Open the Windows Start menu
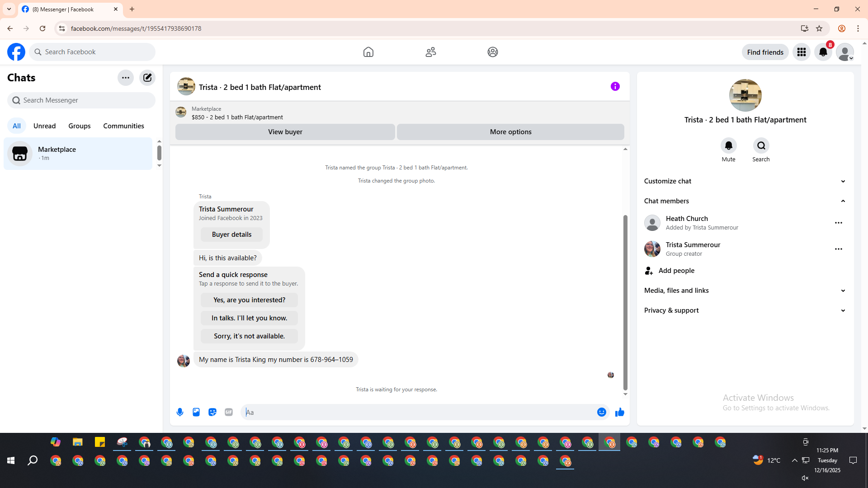This screenshot has height=488, width=868. coord(11,460)
